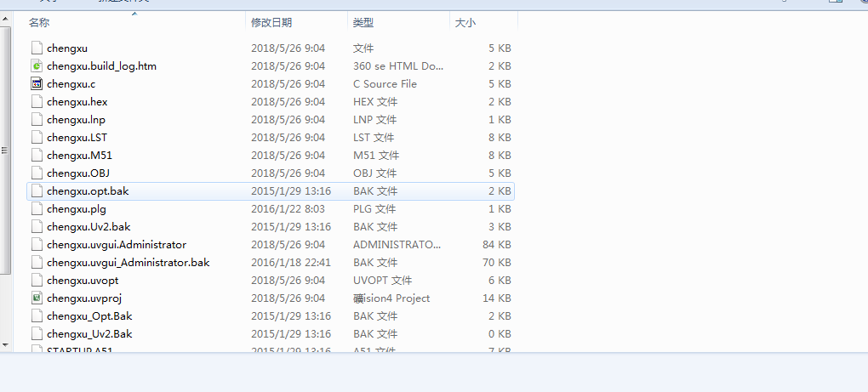Select file name chengxu.OBJ
Screen dimensions: 868x392
tap(78, 173)
